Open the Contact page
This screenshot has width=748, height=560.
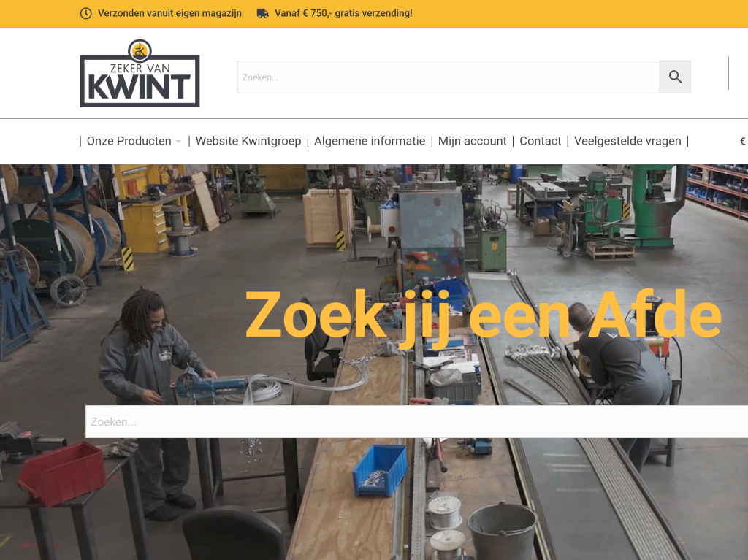541,141
